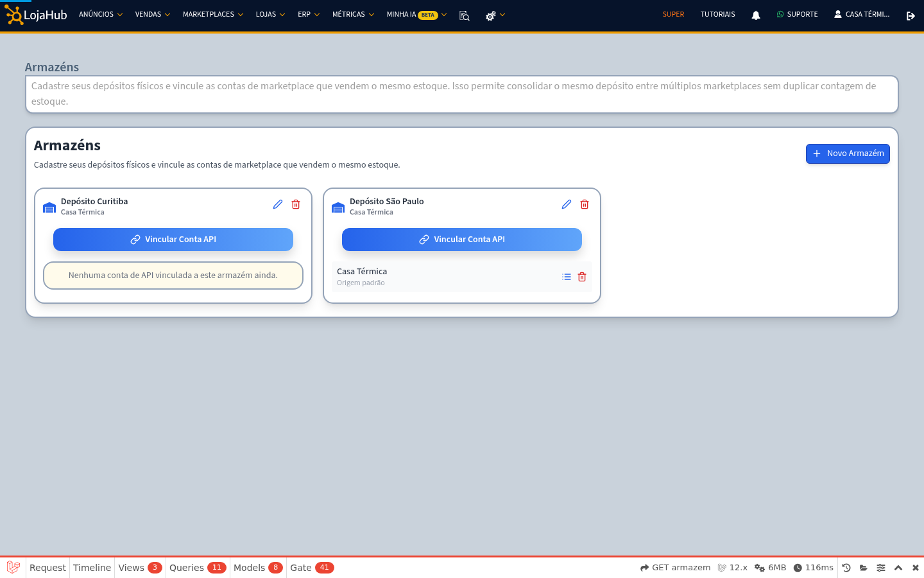924x578 pixels.
Task: Click the Laravel debugbar logo
Action: (13, 567)
